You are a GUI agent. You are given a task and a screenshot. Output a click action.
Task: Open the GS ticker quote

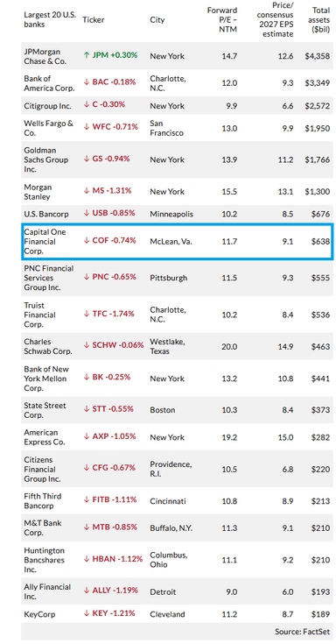(107, 159)
